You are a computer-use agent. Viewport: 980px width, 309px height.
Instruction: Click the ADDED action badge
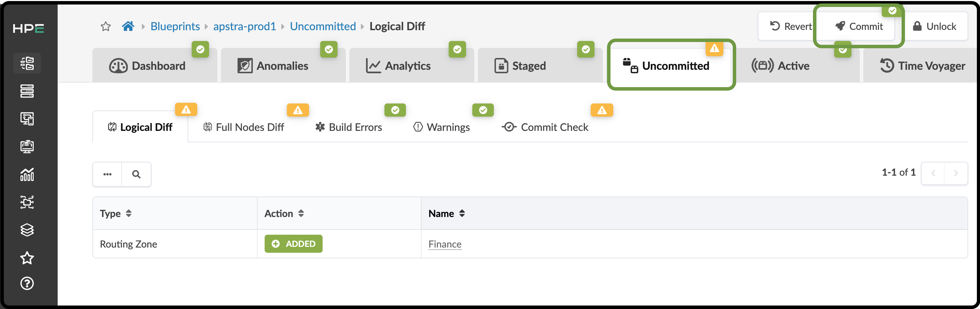click(x=293, y=243)
